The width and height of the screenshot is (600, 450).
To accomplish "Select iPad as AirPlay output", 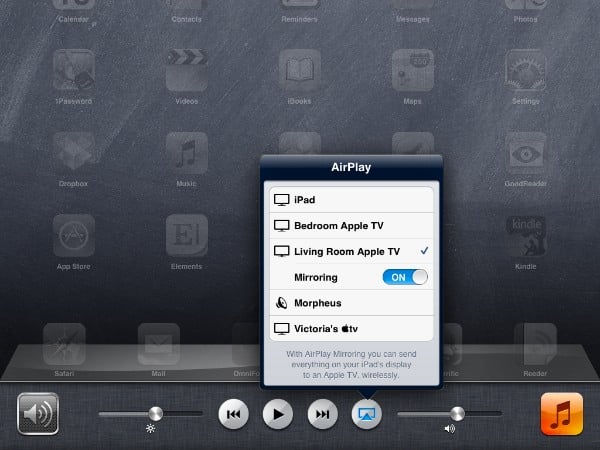I will (x=351, y=200).
